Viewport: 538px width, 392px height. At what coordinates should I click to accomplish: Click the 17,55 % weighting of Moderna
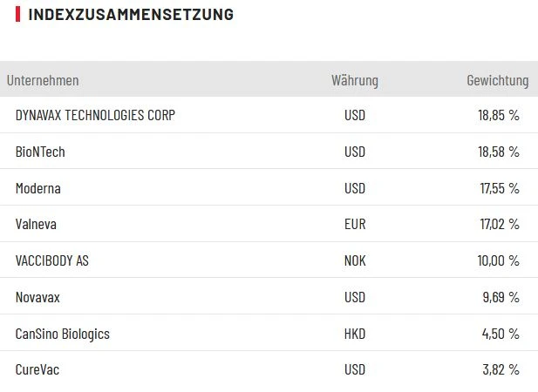point(498,188)
